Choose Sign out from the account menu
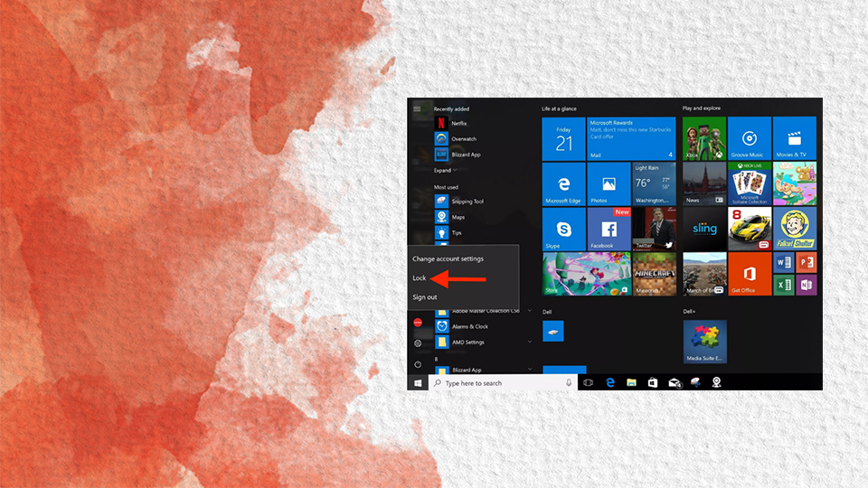 [425, 297]
